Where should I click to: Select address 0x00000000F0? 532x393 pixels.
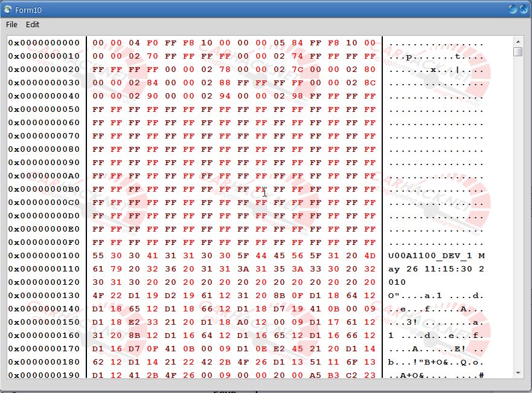(x=44, y=242)
